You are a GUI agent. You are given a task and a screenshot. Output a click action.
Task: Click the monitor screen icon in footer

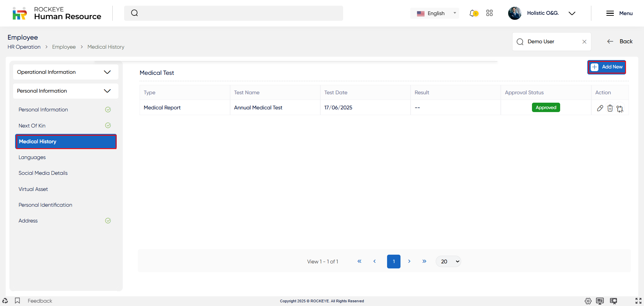600,301
